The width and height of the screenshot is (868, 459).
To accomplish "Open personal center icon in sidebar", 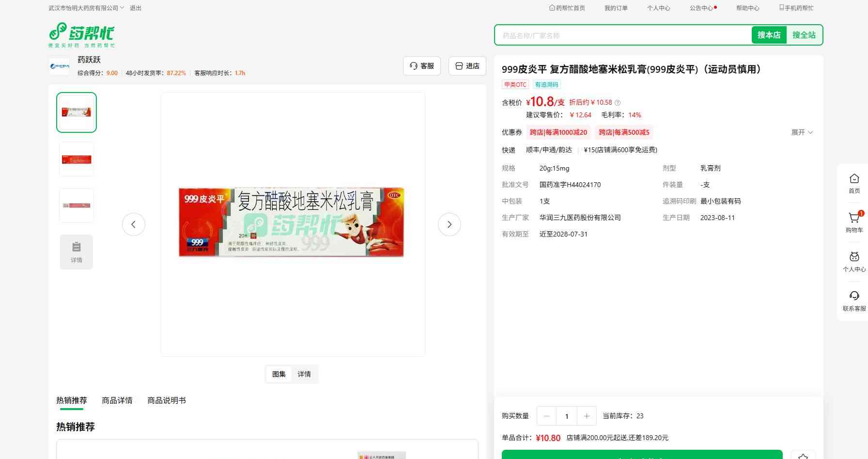I will pyautogui.click(x=854, y=257).
